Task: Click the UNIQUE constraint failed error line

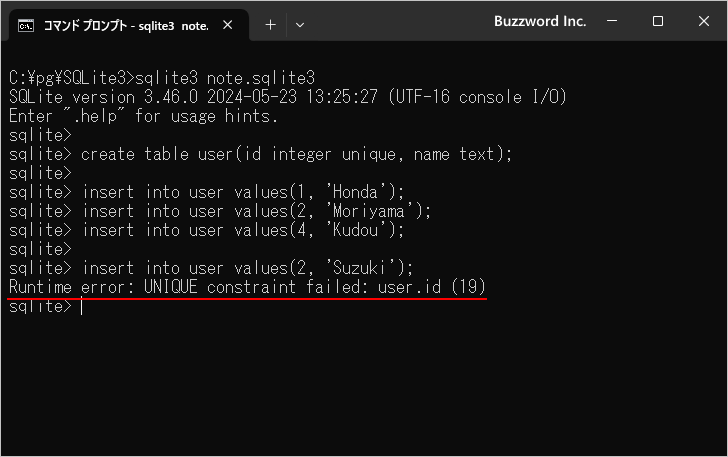Action: click(x=247, y=288)
